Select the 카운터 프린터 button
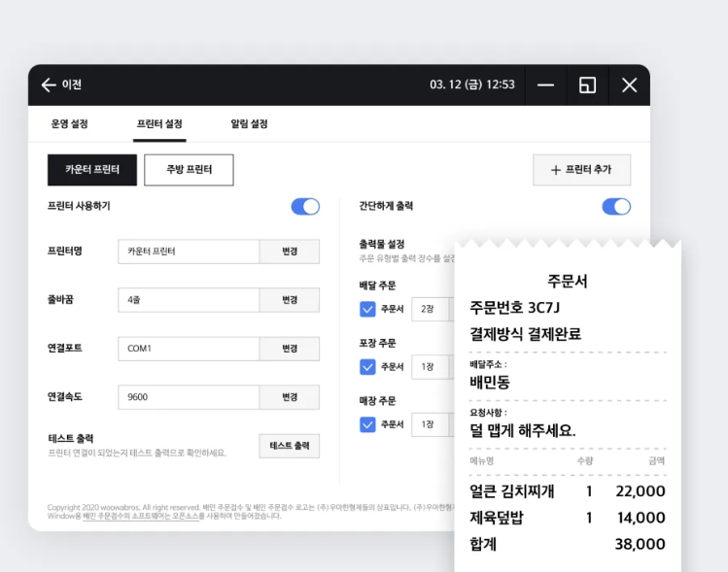The image size is (728, 572). [92, 170]
